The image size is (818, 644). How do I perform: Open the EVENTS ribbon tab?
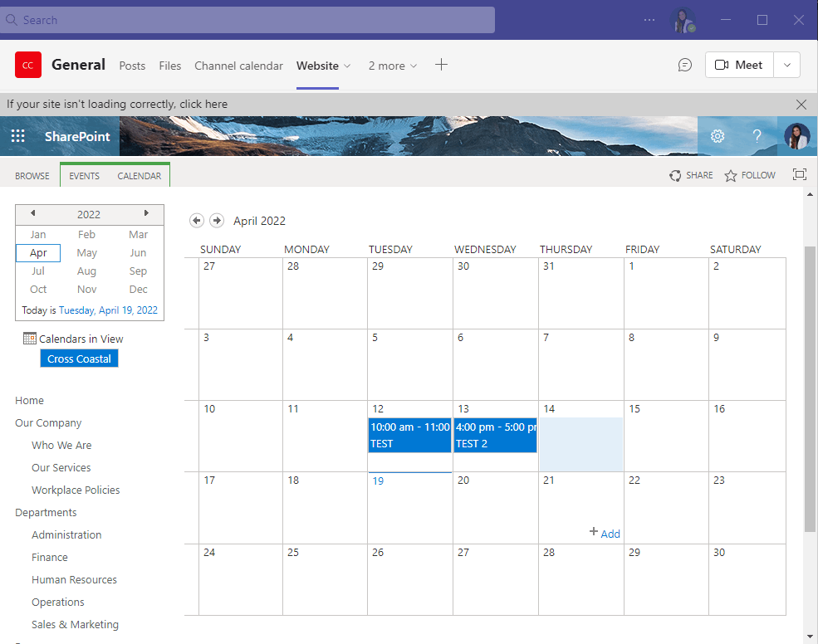83,175
